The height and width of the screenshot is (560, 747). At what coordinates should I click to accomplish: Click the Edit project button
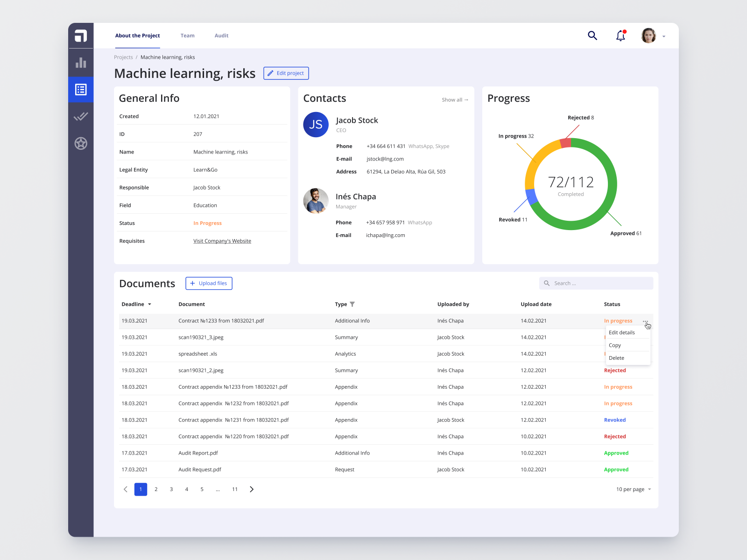coord(286,73)
